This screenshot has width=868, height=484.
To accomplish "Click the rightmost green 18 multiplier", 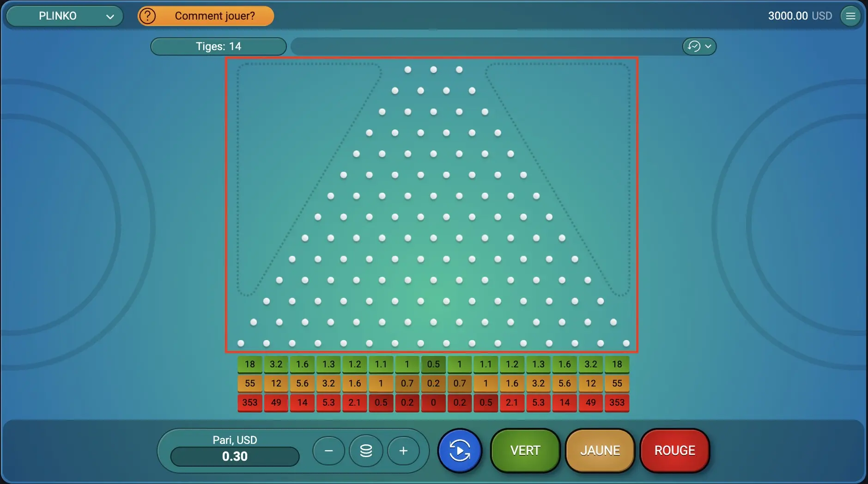I will coord(617,364).
